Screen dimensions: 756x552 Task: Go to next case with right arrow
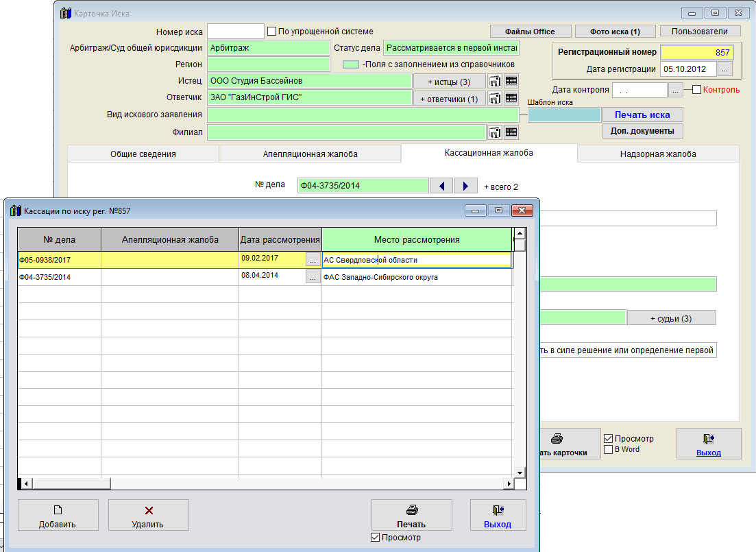point(466,186)
